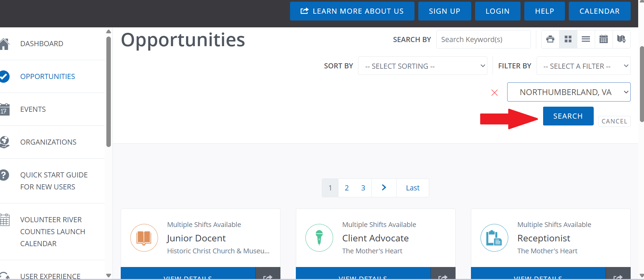The width and height of the screenshot is (644, 280).
Task: Click The Mother's Heart under Receptionist
Action: (547, 251)
